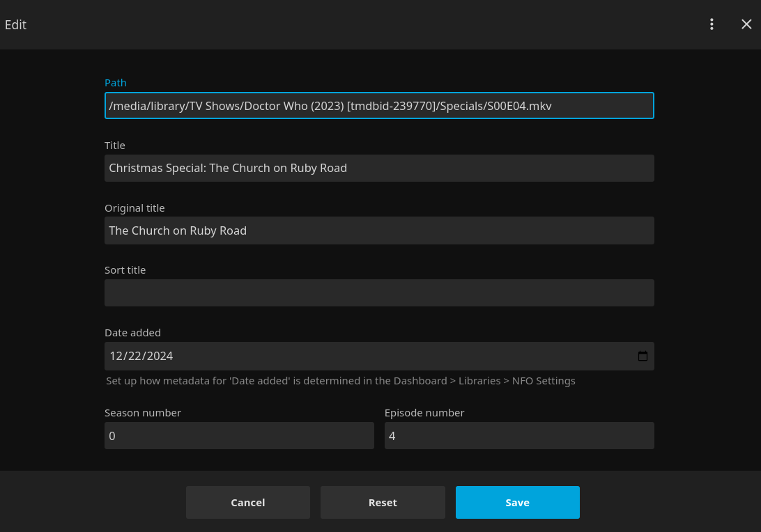The image size is (761, 532).
Task: Click the Episode number field
Action: click(519, 436)
